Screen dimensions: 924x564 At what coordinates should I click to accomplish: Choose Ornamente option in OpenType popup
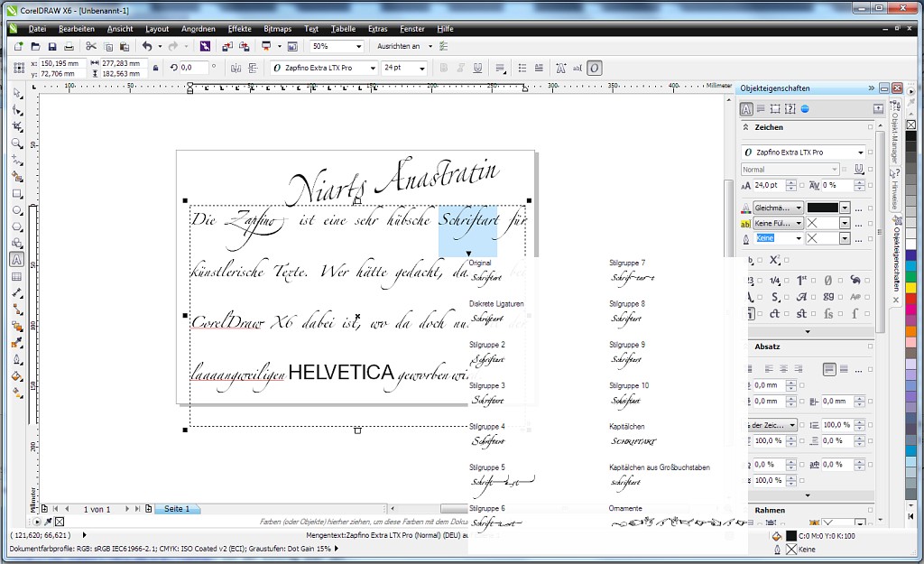pos(678,516)
